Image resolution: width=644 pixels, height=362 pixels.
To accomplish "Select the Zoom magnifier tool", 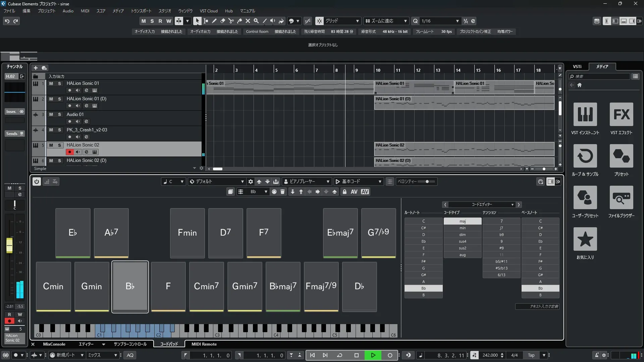I will [x=256, y=21].
